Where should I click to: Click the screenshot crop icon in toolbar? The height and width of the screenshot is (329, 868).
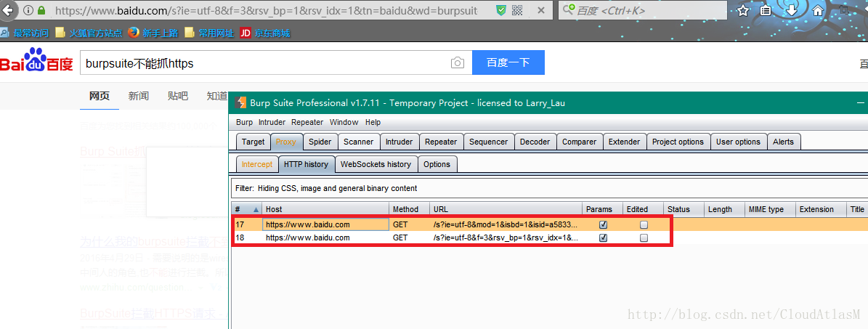pyautogui.click(x=843, y=10)
